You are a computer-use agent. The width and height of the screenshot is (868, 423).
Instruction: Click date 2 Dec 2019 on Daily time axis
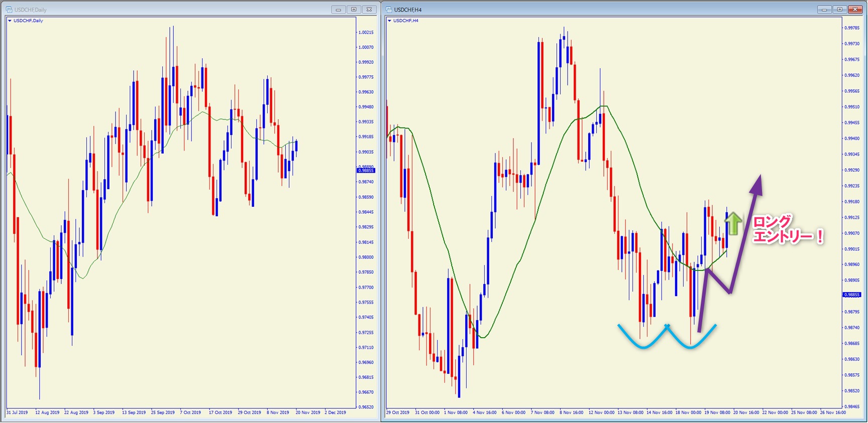(336, 412)
